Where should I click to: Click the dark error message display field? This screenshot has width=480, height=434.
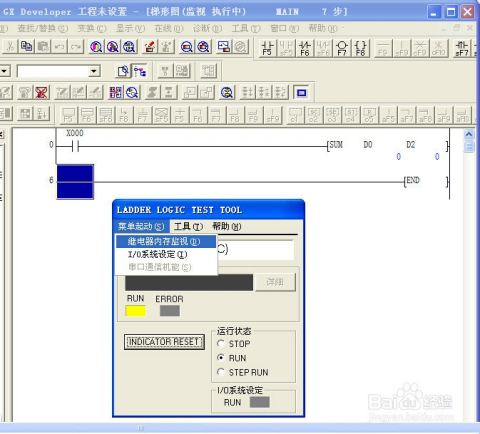click(189, 282)
